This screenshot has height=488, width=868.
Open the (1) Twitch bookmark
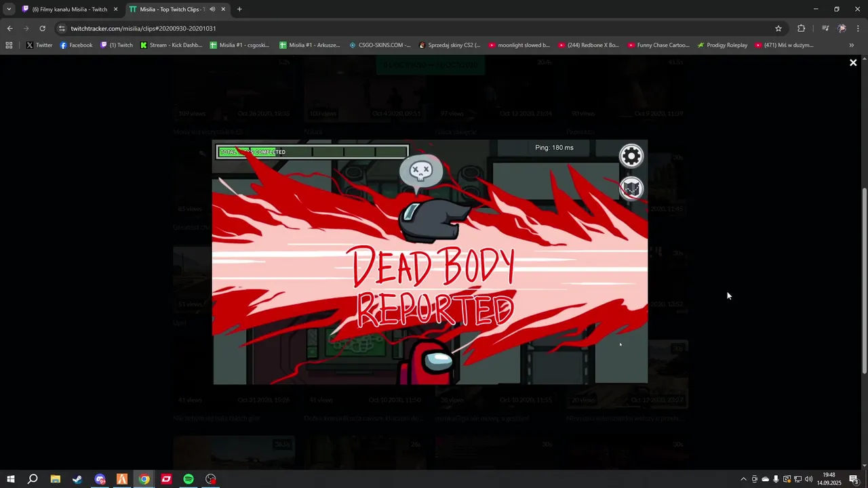click(x=117, y=45)
